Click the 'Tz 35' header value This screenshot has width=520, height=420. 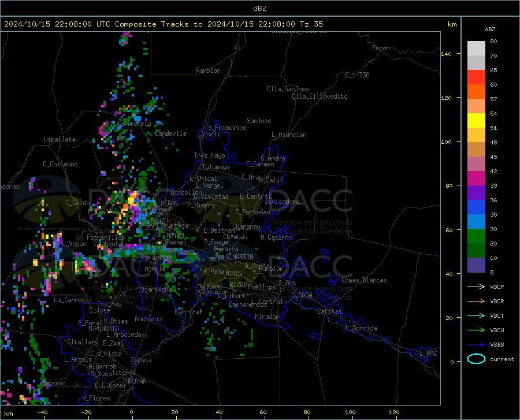pos(311,24)
